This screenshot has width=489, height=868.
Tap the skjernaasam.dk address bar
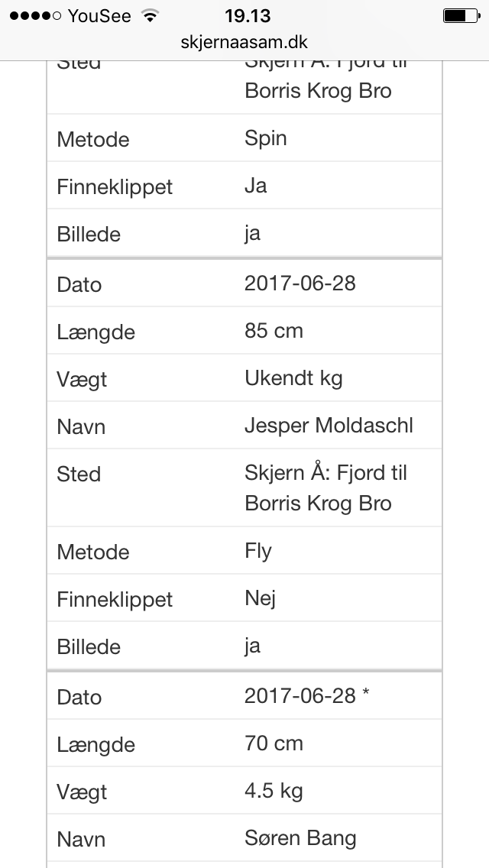pyautogui.click(x=244, y=42)
